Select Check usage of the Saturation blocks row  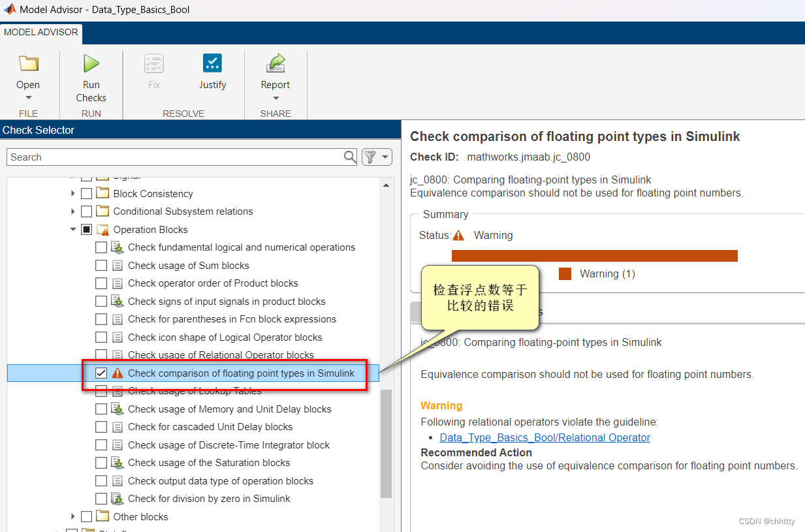coord(209,463)
